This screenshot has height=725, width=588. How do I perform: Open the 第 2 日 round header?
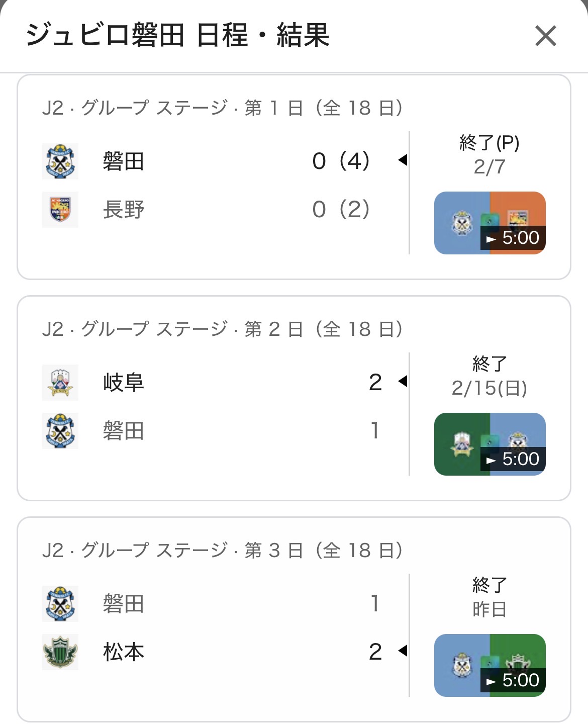click(222, 329)
